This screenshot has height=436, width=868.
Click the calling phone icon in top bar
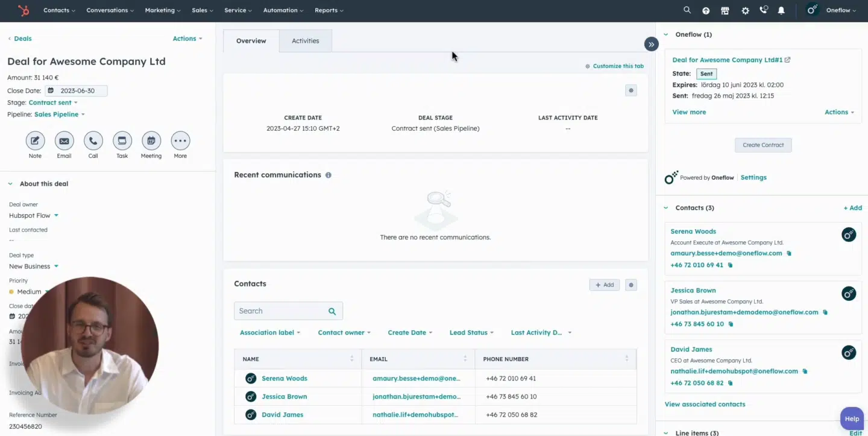pos(764,10)
